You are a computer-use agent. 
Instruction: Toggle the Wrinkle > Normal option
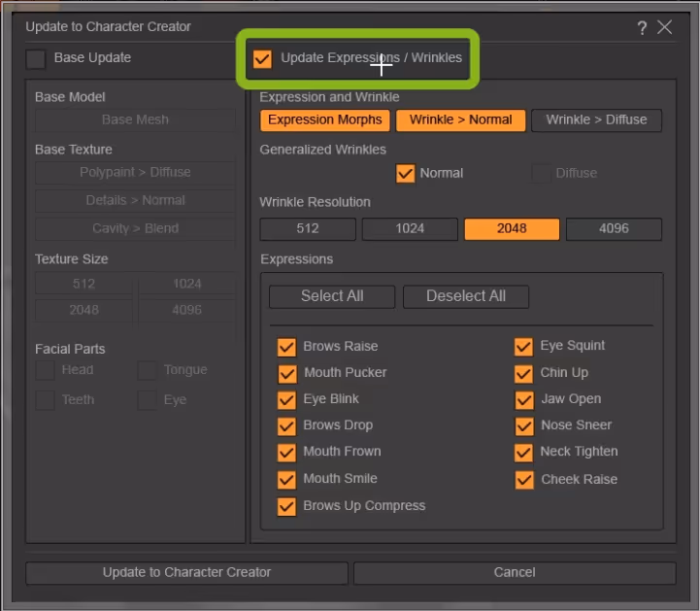coord(461,120)
